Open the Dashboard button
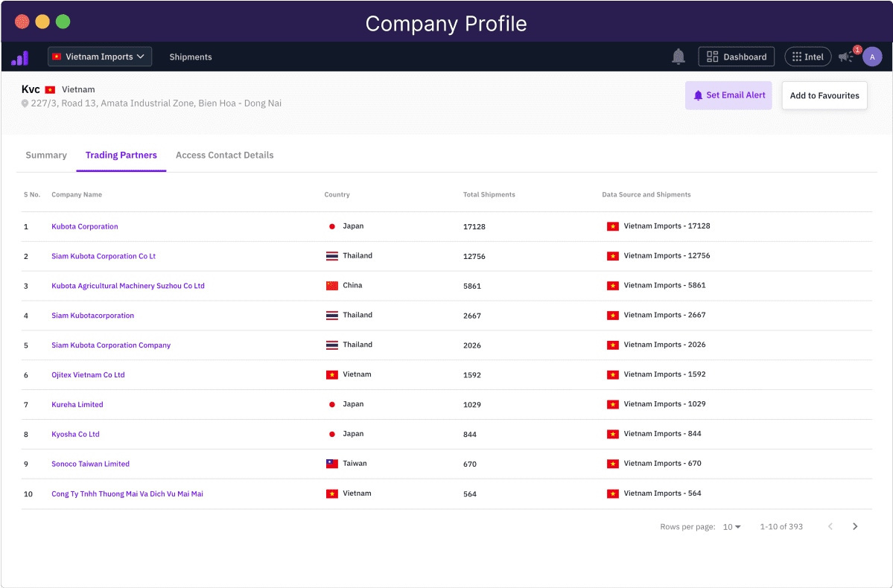 coord(737,57)
